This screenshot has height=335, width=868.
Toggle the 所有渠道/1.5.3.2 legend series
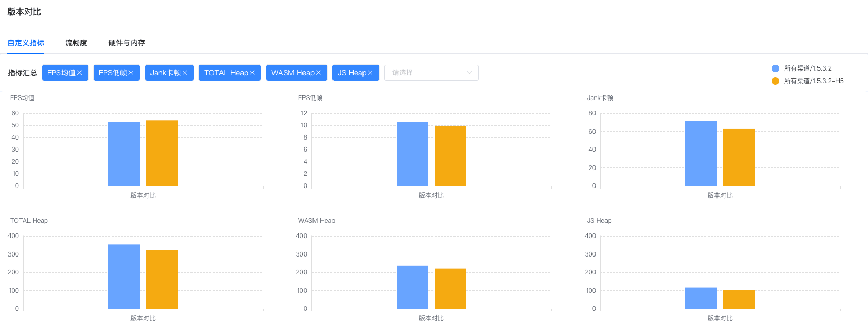[802, 68]
